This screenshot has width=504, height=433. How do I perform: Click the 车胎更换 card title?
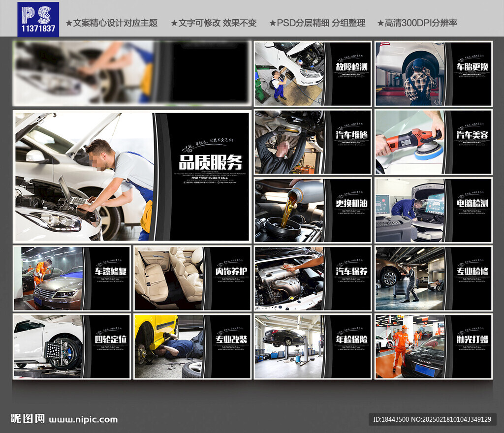[x=472, y=67]
